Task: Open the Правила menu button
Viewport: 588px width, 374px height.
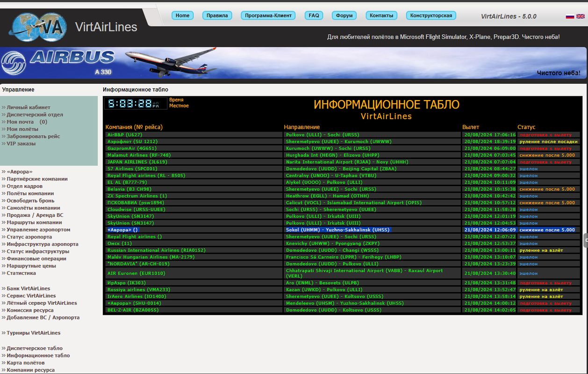Action: coord(218,15)
